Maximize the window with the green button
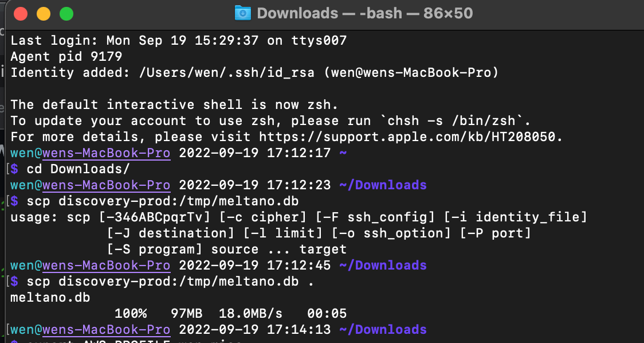 click(66, 13)
